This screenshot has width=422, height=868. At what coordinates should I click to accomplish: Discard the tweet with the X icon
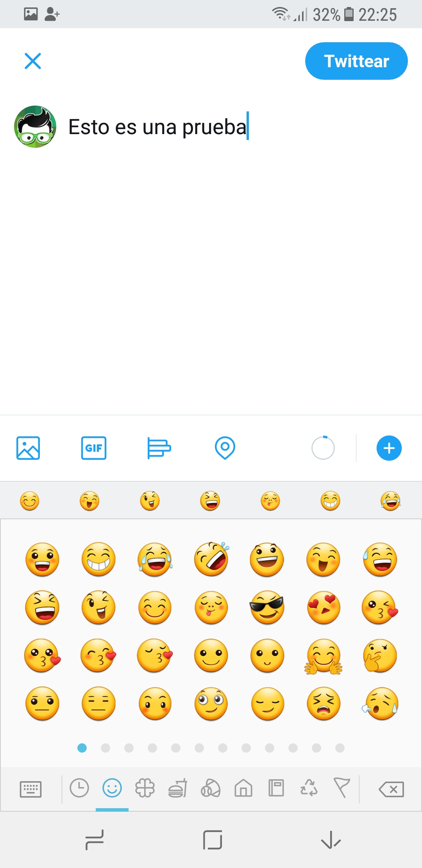[33, 61]
